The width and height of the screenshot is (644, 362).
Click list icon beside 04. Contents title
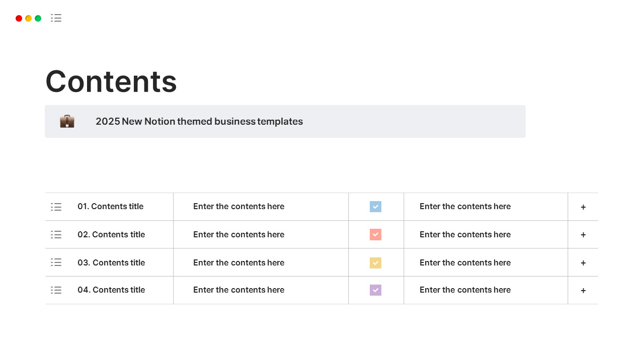(56, 290)
